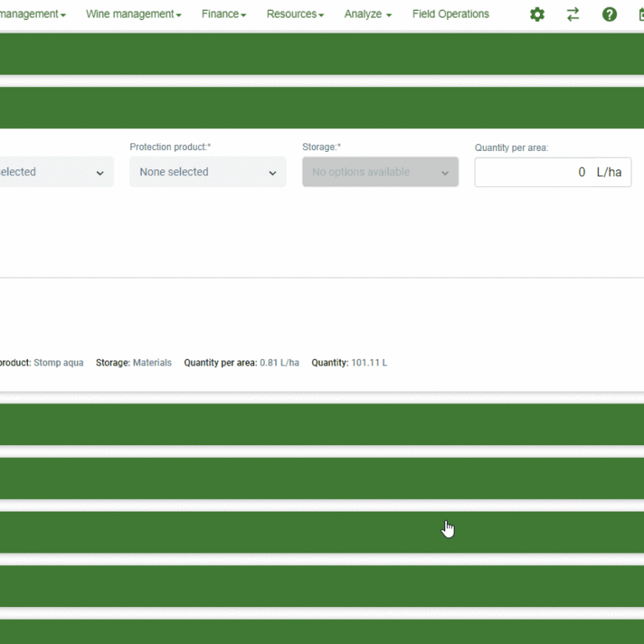Viewport: 644px width, 644px height.
Task: Click the 'Materials' storage value
Action: click(153, 362)
